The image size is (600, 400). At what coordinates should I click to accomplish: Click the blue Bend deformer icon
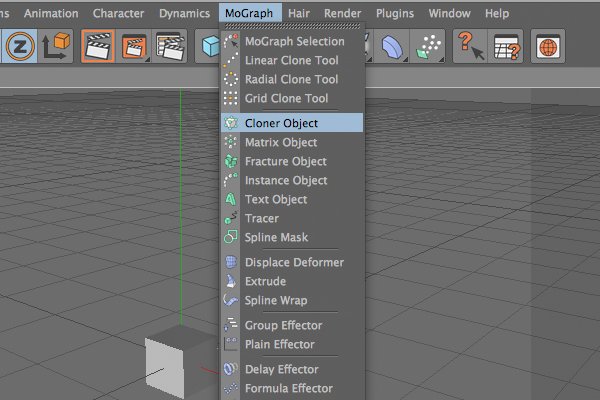[391, 46]
